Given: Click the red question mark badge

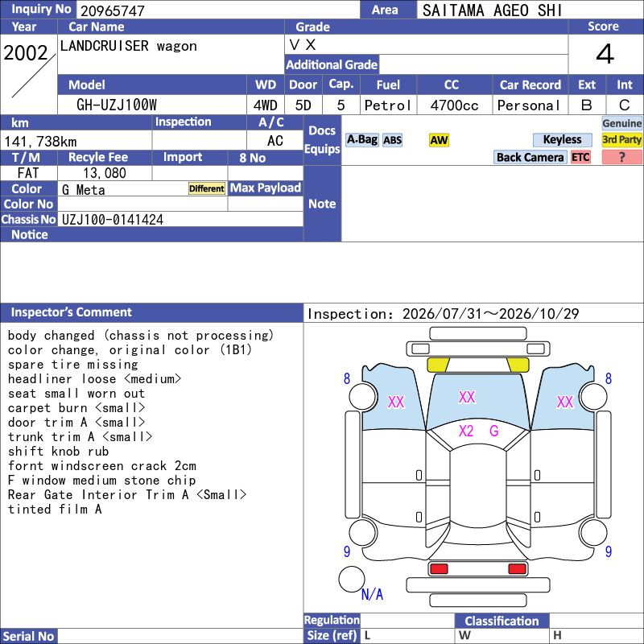Looking at the screenshot, I should click(621, 157).
